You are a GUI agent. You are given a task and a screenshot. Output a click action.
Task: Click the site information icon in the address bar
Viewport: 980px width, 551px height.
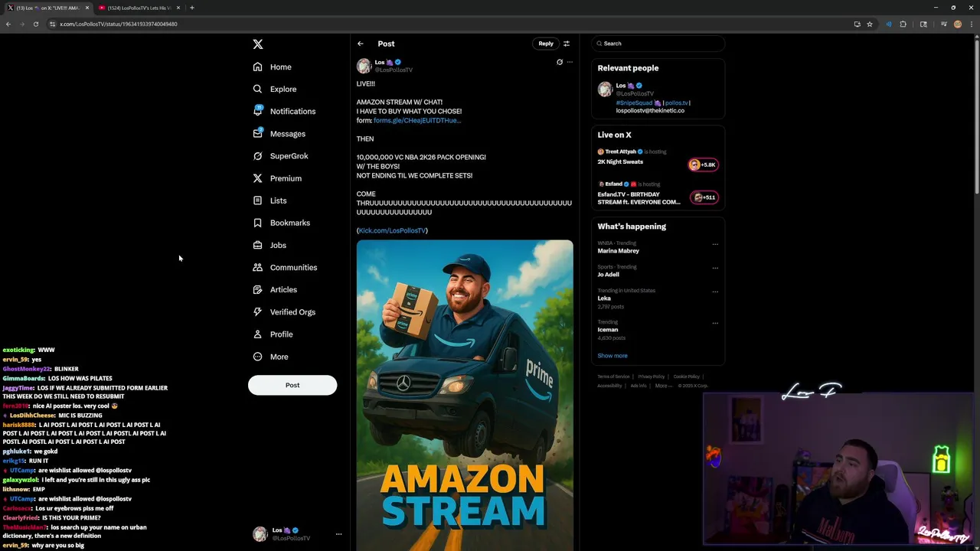click(x=52, y=24)
